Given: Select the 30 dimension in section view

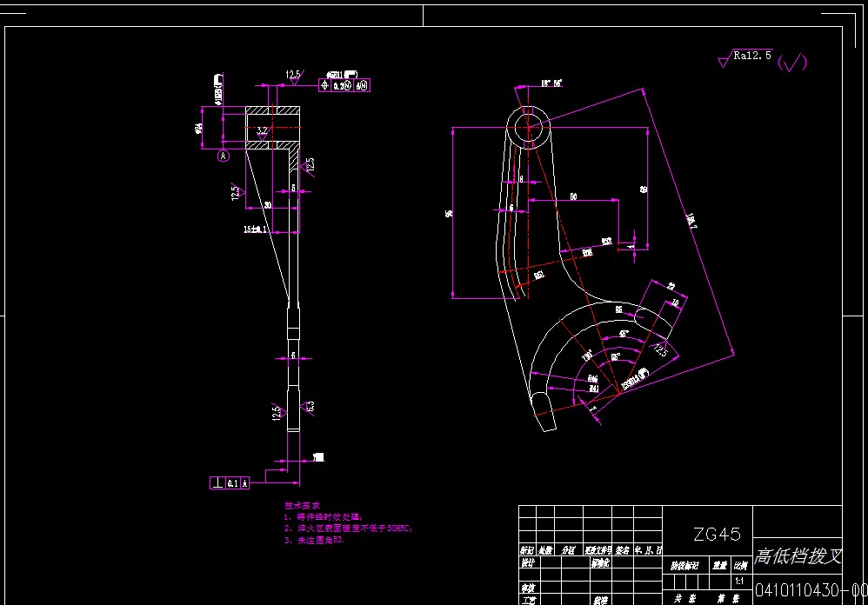Looking at the screenshot, I should [268, 204].
